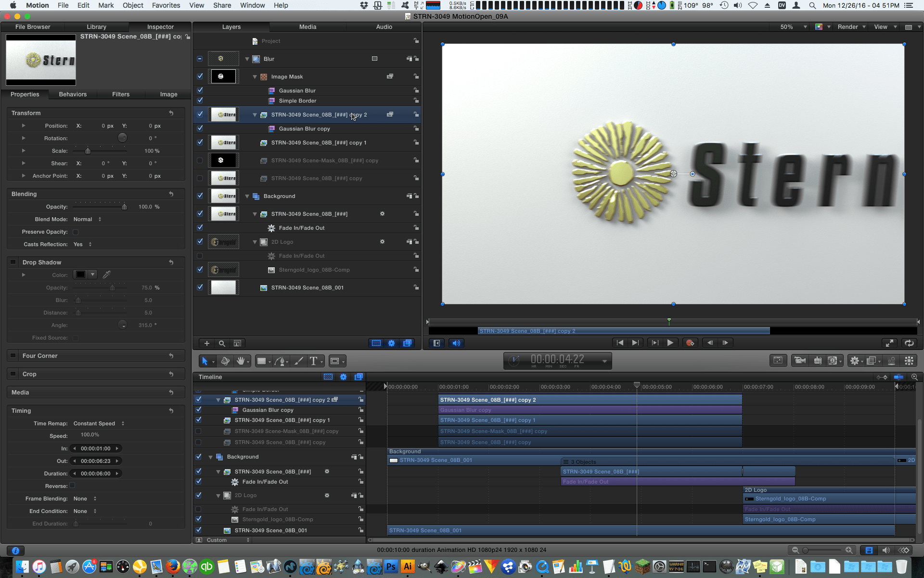The image size is (924, 578).
Task: Select the Rectangle shape tool
Action: coord(261,361)
